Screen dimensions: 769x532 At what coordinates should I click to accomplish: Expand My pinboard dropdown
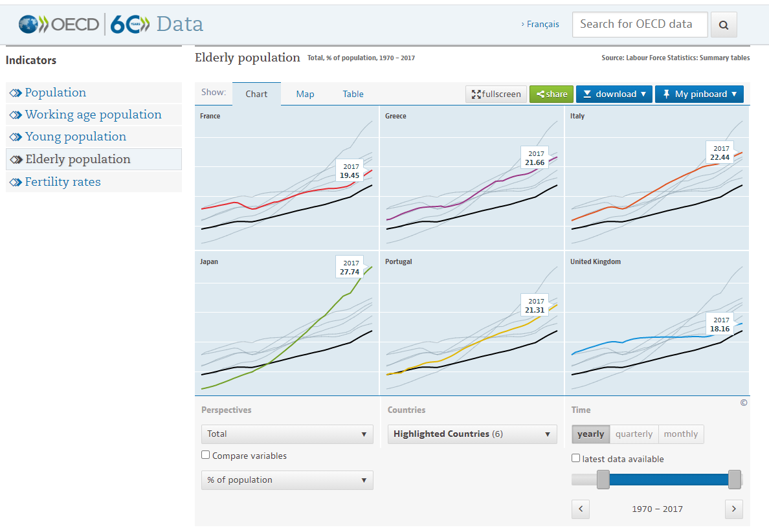point(699,94)
